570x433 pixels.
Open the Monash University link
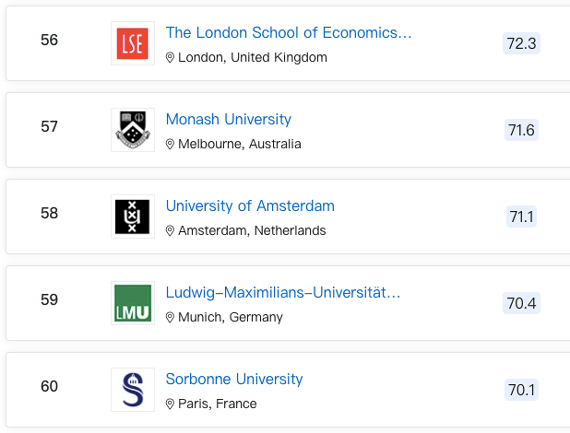(x=229, y=119)
